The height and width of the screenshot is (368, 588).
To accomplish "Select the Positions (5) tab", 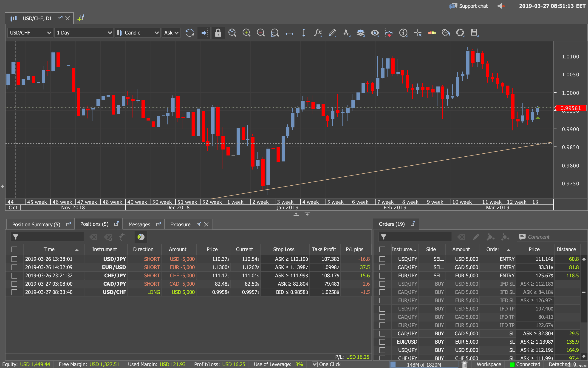I will coord(94,224).
